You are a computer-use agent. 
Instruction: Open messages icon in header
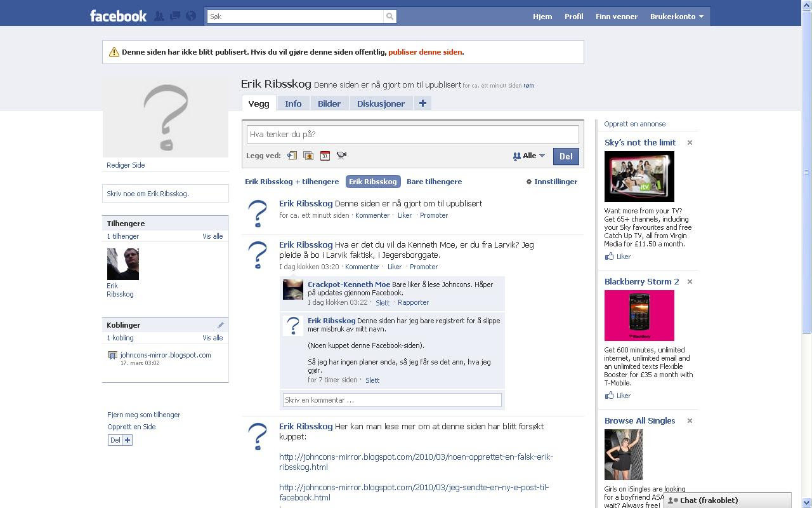tap(175, 16)
